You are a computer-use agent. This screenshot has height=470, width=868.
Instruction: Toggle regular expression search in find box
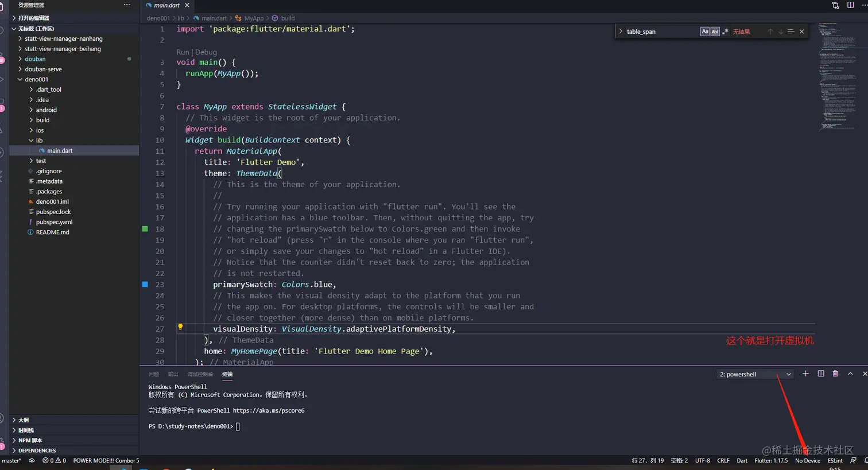coord(725,32)
